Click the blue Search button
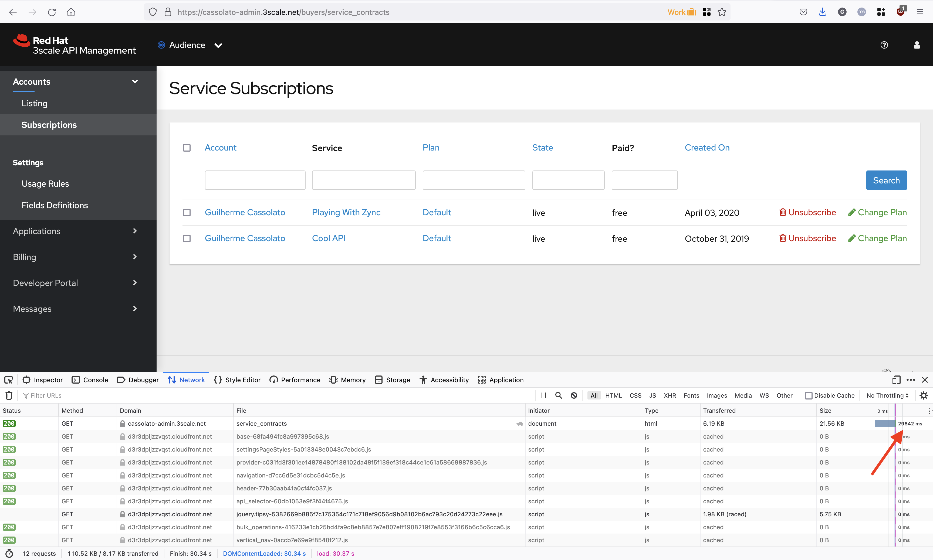Viewport: 933px width, 560px height. 886,180
